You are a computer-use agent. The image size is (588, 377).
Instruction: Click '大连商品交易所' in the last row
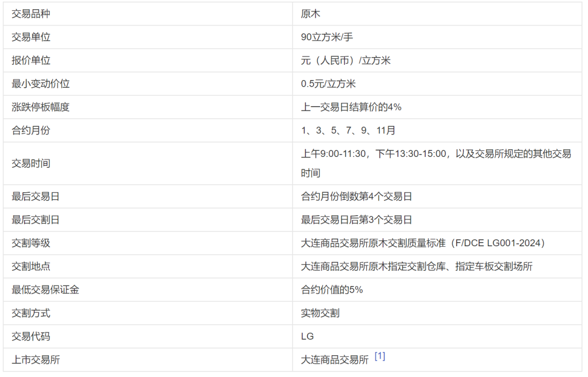(x=334, y=360)
